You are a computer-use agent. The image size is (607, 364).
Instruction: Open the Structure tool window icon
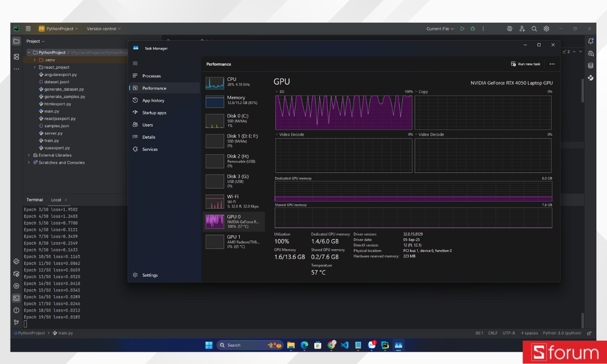coord(16,57)
